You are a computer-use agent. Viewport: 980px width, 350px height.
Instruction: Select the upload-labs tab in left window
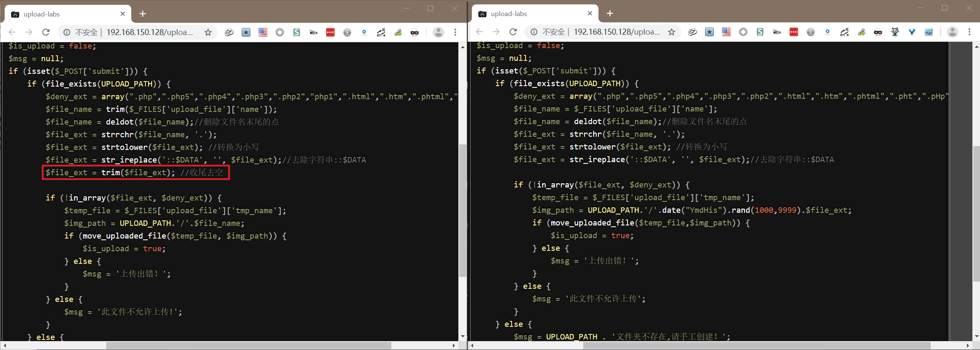click(x=67, y=14)
